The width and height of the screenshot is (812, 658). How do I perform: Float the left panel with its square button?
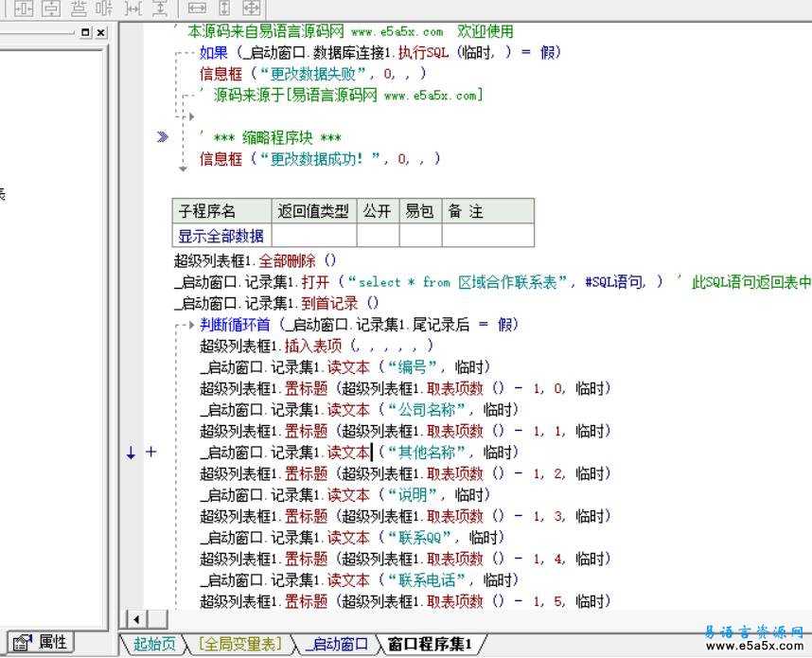tap(86, 32)
